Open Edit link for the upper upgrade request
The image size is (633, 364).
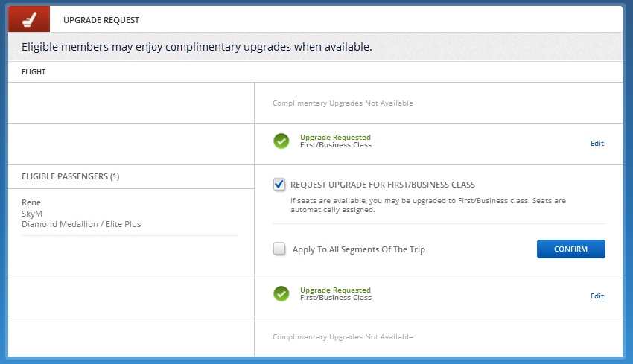(597, 144)
